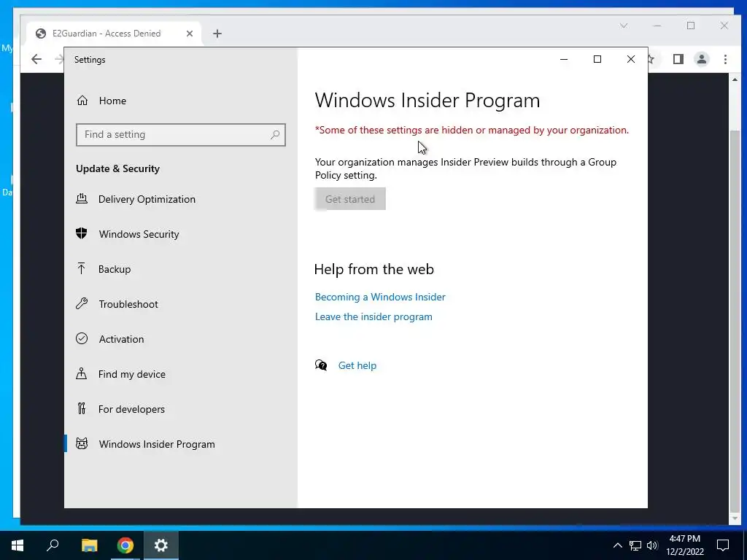
Task: Toggle Chrome side panel icon
Action: [x=678, y=59]
